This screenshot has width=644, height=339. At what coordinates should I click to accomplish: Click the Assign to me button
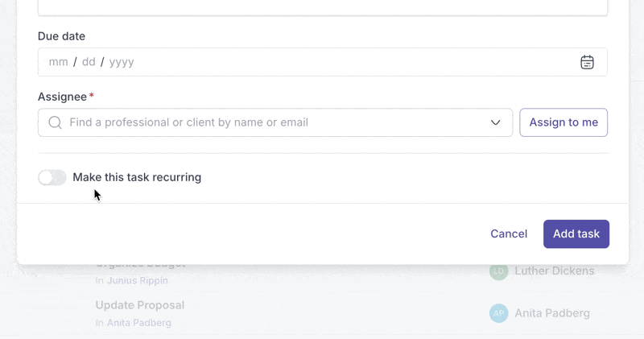[x=563, y=122]
